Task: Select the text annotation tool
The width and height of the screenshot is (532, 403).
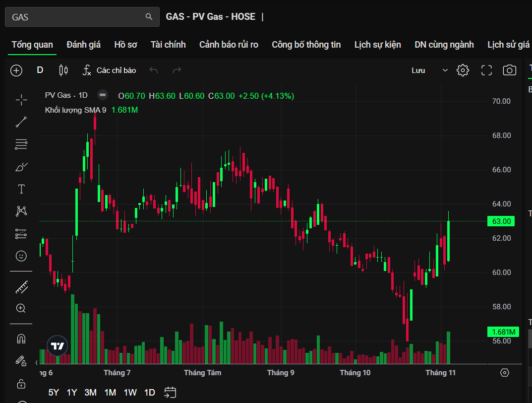Action: [x=21, y=189]
